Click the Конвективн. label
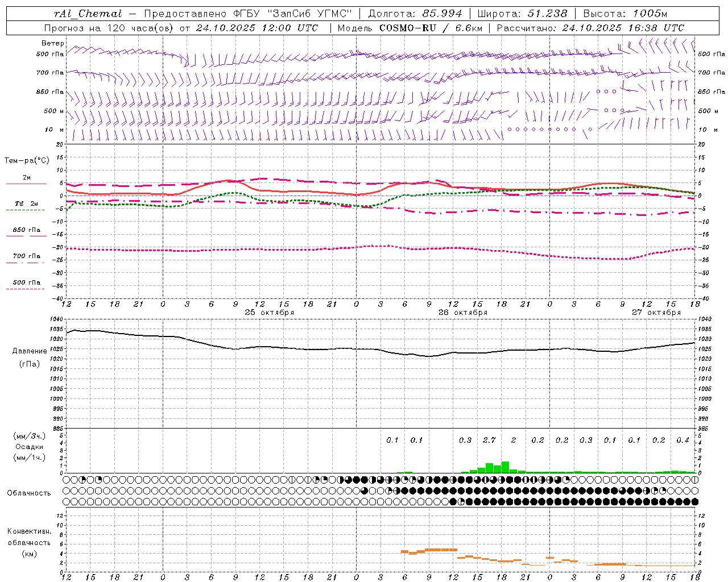This screenshot has height=582, width=728. (29, 532)
